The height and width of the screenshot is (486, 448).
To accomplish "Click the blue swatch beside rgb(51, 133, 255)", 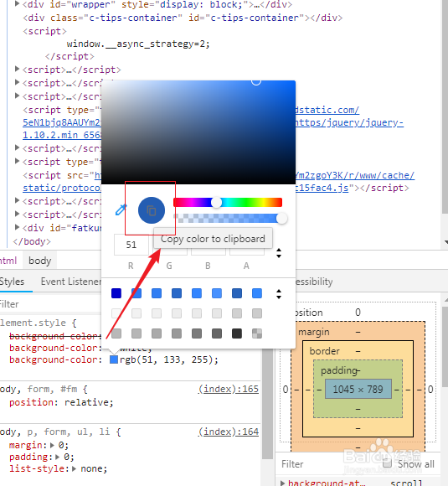I will click(114, 359).
